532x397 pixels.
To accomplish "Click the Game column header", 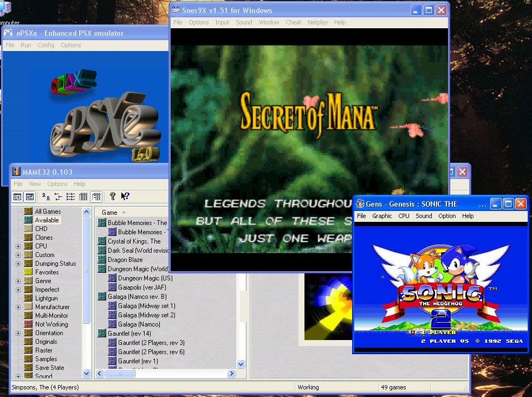I will tap(109, 213).
